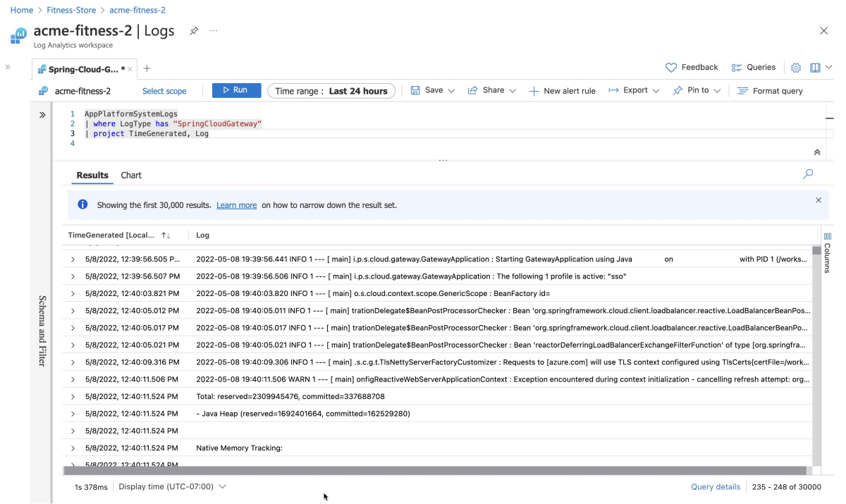
Task: Switch to the Chart tab
Action: point(131,176)
